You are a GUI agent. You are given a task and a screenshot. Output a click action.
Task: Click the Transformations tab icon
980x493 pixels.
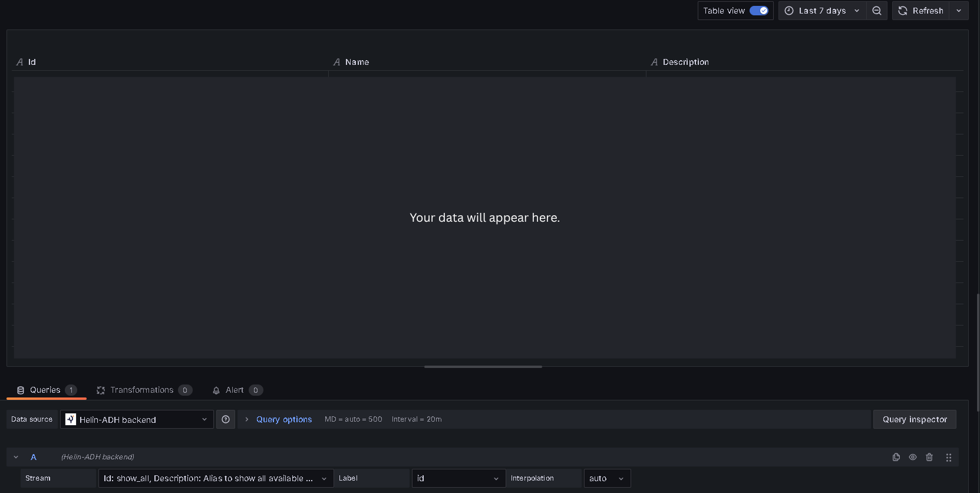point(101,390)
